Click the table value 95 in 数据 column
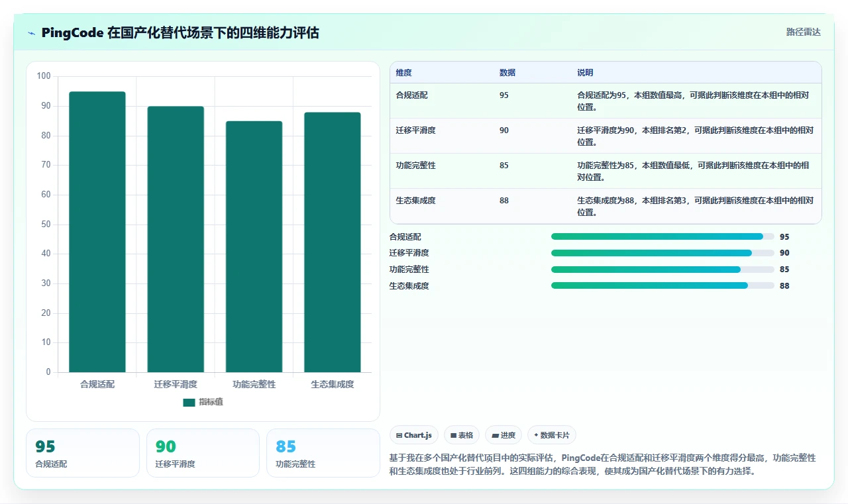This screenshot has width=848, height=504. click(504, 95)
